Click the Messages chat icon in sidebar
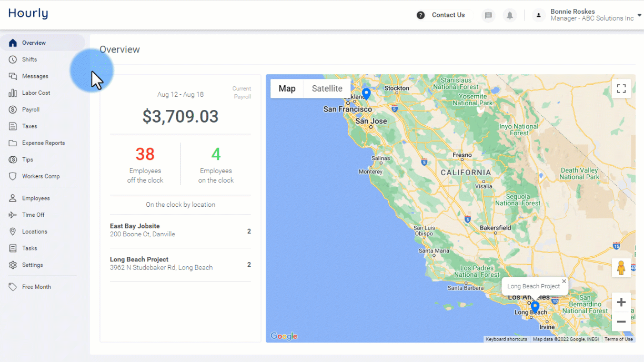This screenshot has height=362, width=644. coord(13,76)
